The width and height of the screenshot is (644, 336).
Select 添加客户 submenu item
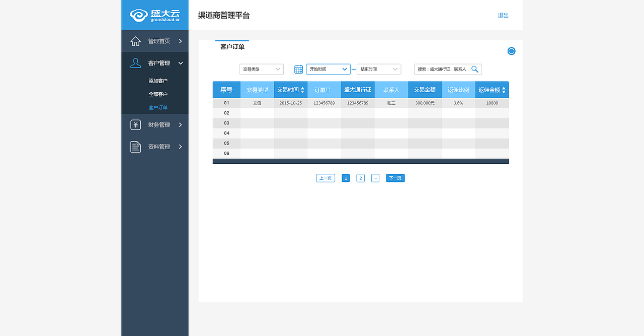click(158, 81)
